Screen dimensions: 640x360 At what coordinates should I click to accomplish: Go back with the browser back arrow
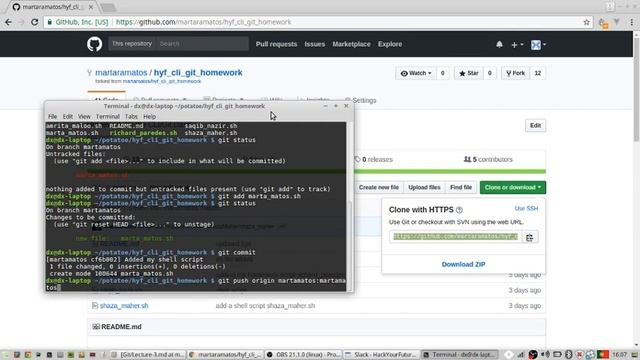tap(9, 22)
